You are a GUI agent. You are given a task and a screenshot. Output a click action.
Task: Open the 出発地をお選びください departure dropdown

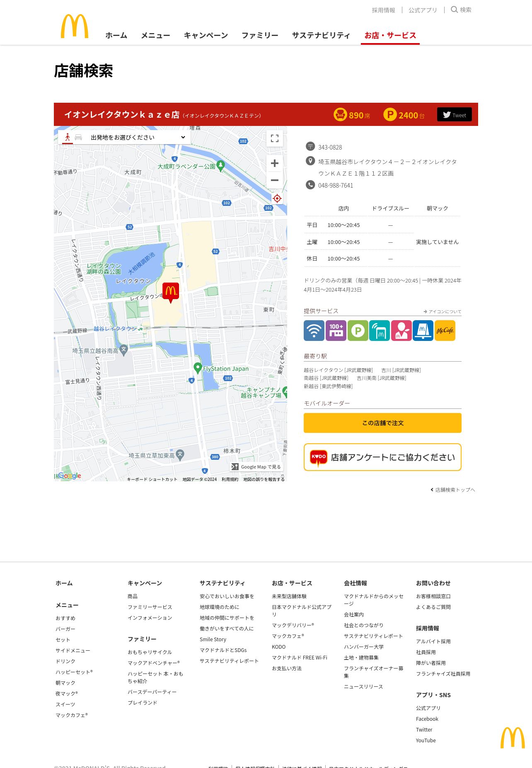pyautogui.click(x=138, y=137)
